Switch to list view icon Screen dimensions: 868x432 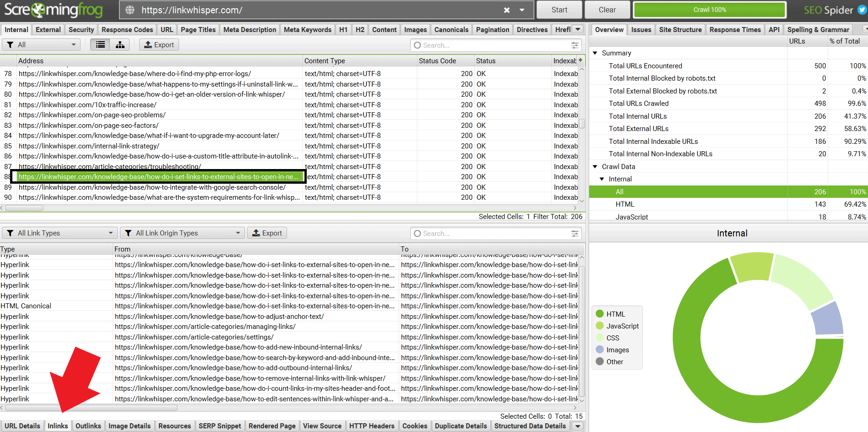(x=100, y=45)
